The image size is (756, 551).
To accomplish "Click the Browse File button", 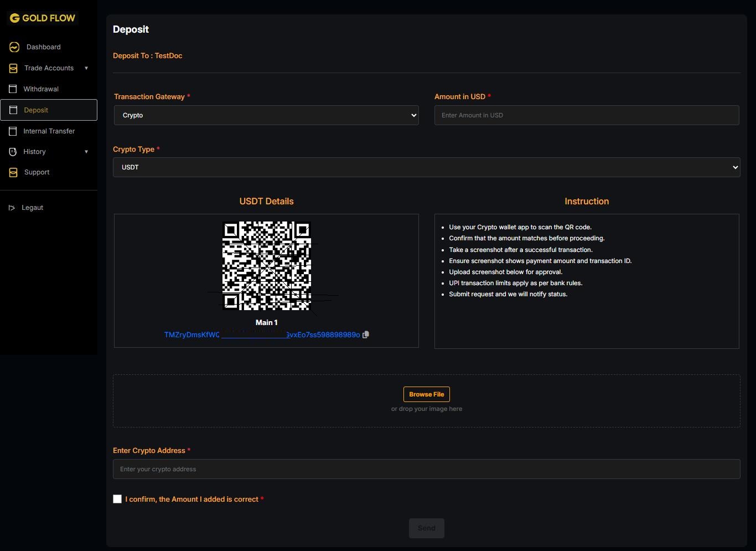I will 426,394.
